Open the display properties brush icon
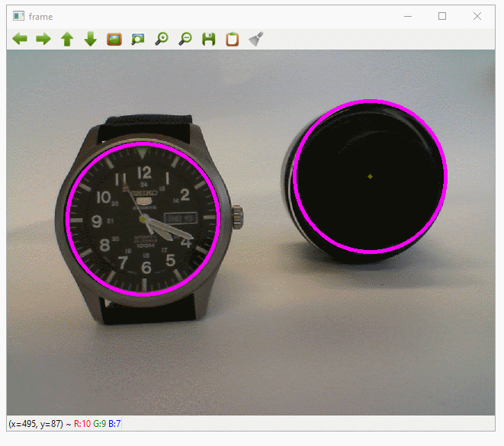This screenshot has height=446, width=504. click(256, 39)
